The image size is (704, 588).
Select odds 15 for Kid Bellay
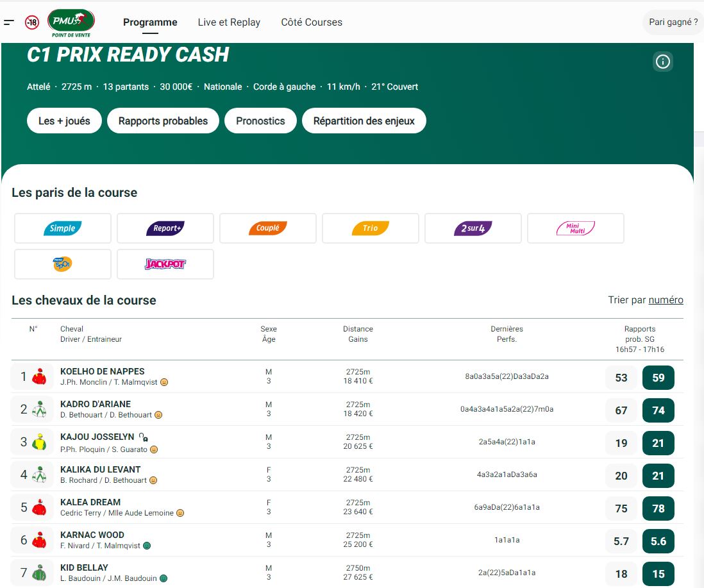click(658, 574)
